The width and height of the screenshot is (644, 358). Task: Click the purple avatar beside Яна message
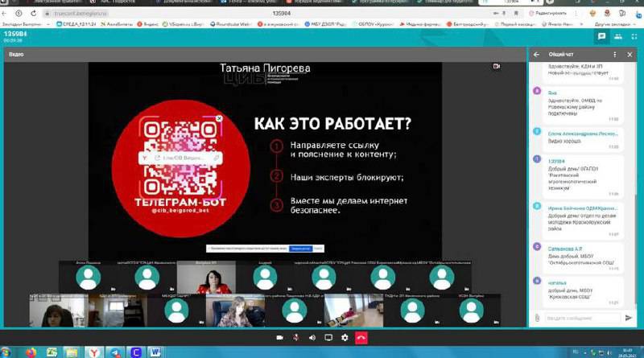tap(537, 91)
